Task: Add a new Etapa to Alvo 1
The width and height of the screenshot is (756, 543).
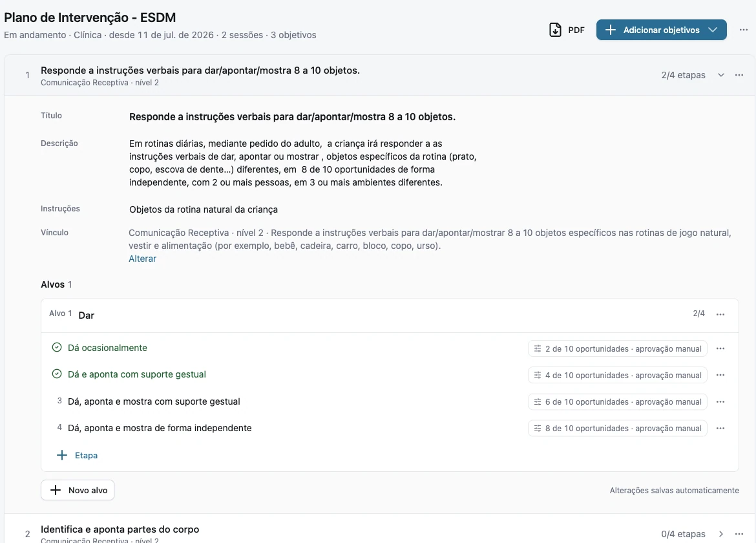Action: [77, 455]
